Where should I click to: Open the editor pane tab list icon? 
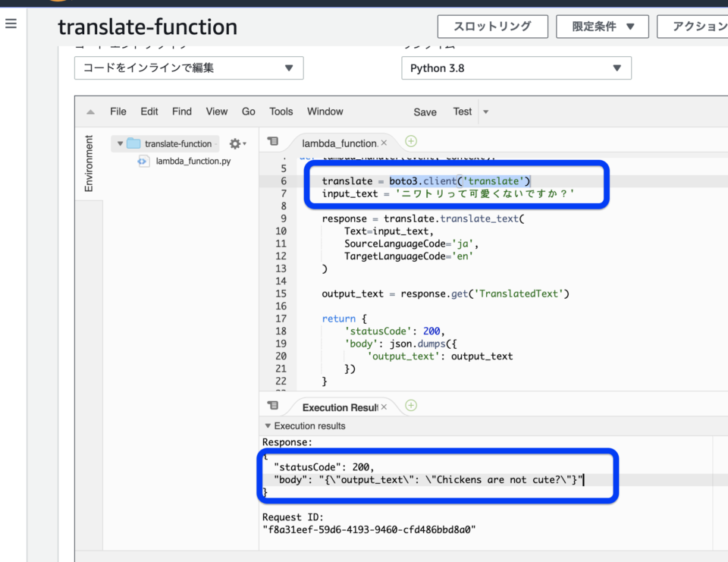[x=273, y=141]
